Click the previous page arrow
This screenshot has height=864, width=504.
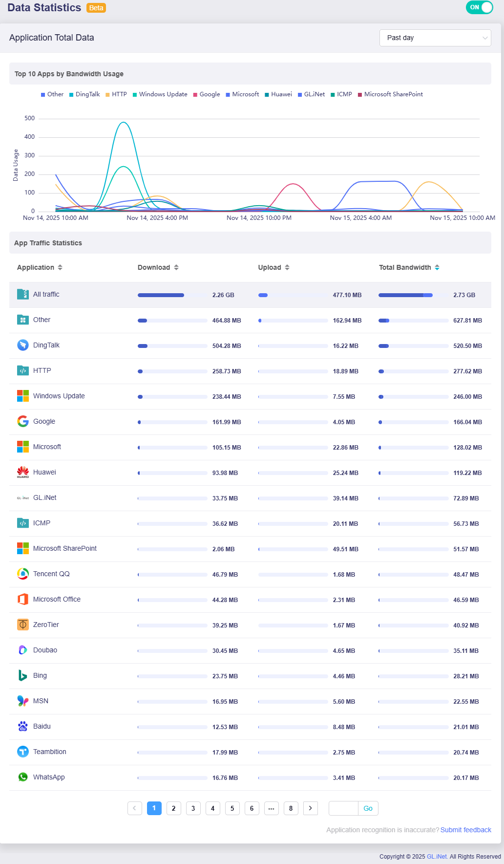[x=134, y=808]
